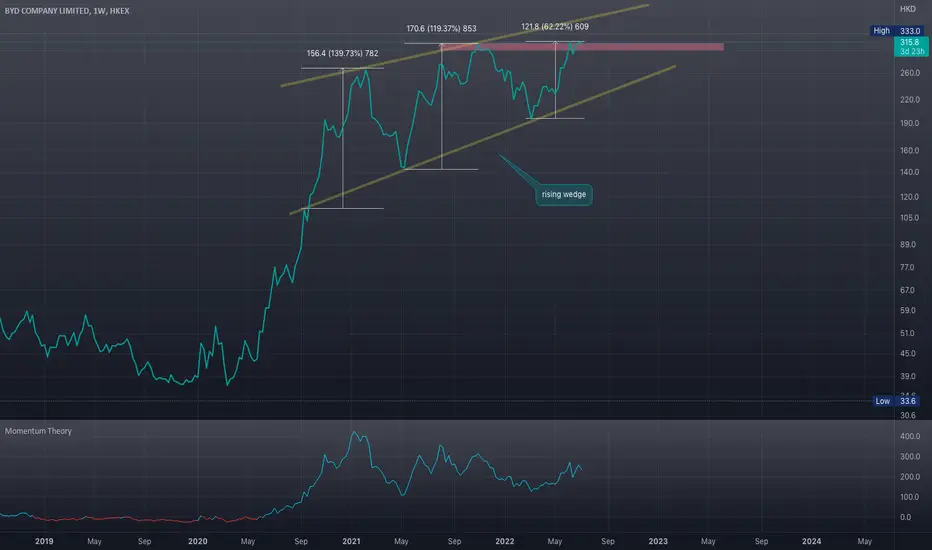Click the 2020 label on time axis

(x=197, y=541)
